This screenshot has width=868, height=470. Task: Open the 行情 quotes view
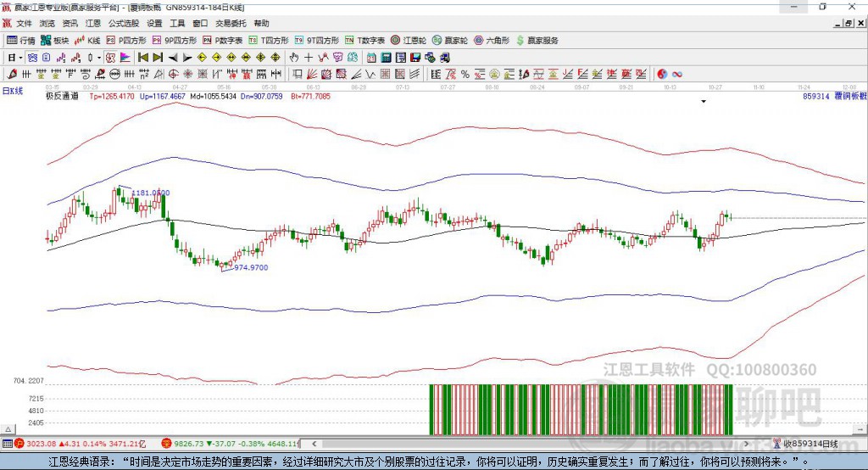click(x=21, y=41)
